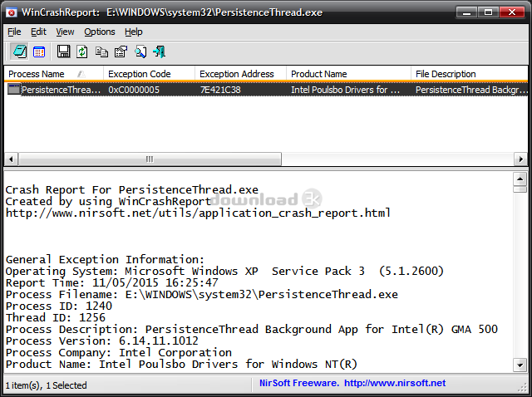The image size is (532, 397).
Task: Select the PersistenceThrea... process name cell
Action: [61, 90]
